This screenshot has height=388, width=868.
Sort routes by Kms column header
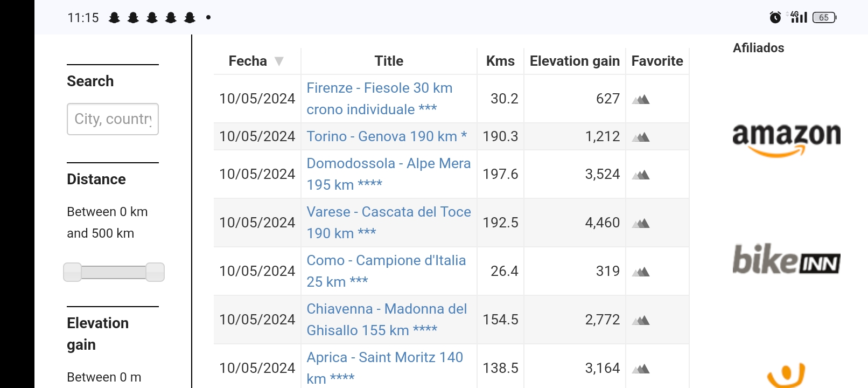[x=500, y=61]
